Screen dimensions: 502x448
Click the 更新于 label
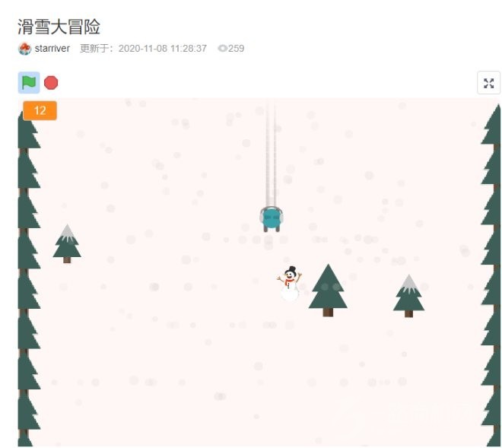click(x=97, y=49)
